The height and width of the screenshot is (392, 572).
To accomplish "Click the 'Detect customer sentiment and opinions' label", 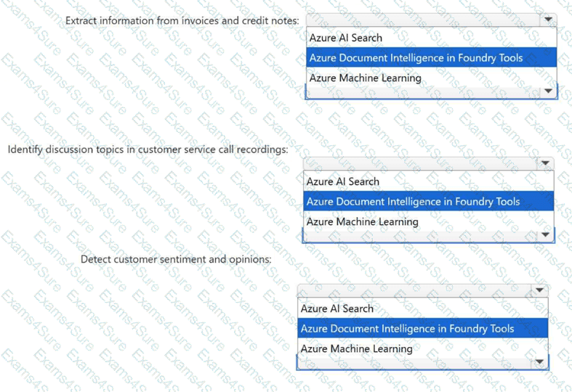I will [176, 259].
